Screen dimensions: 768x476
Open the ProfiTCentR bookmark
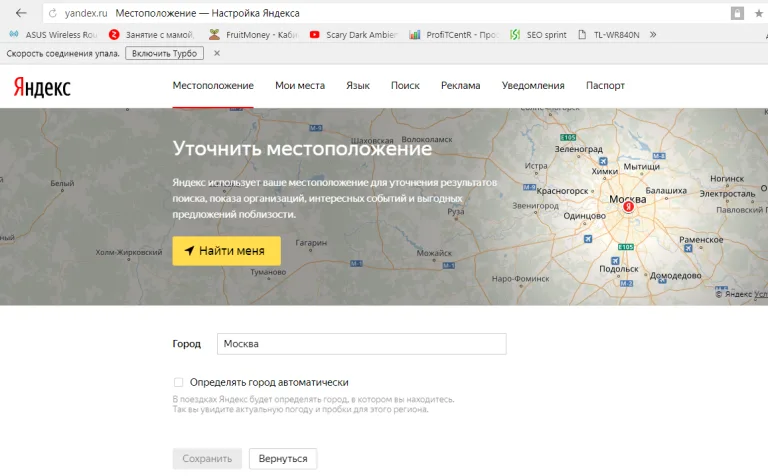click(x=454, y=35)
